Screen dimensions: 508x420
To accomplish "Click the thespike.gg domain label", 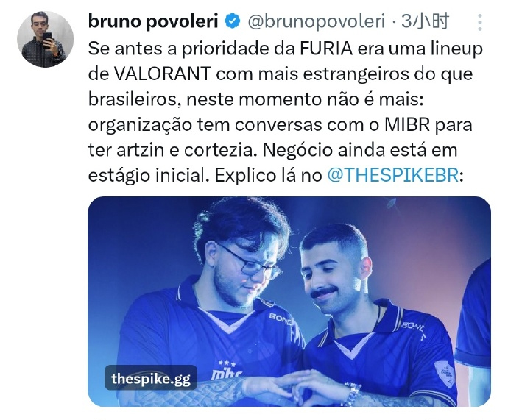I will [x=151, y=378].
